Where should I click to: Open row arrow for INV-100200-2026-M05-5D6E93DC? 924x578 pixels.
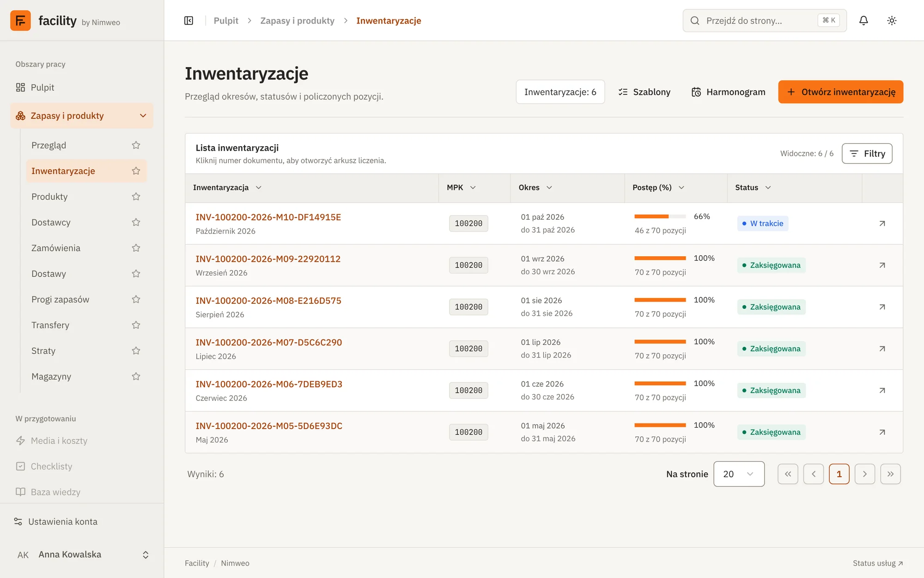click(x=882, y=432)
